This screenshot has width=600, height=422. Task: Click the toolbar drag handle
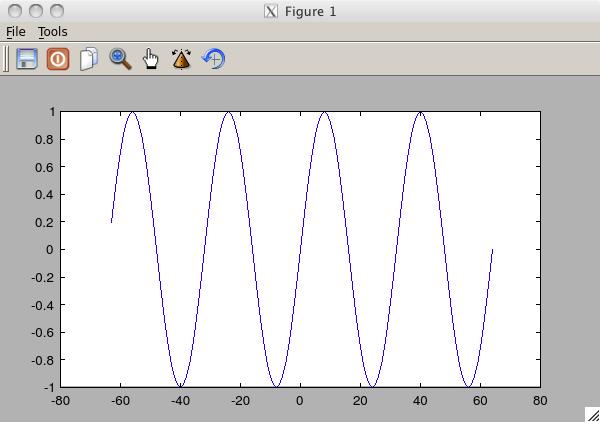6,59
